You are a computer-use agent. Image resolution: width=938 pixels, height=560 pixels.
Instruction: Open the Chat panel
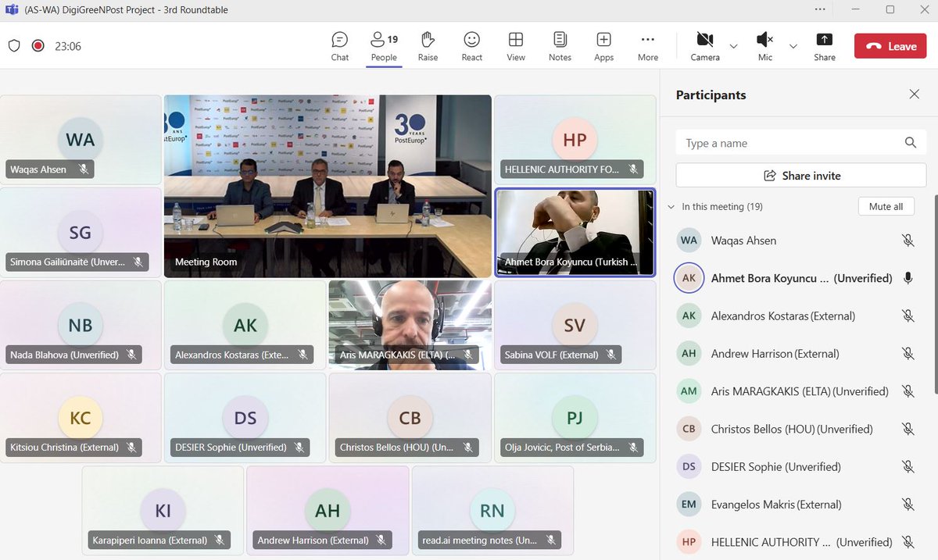[x=339, y=45]
